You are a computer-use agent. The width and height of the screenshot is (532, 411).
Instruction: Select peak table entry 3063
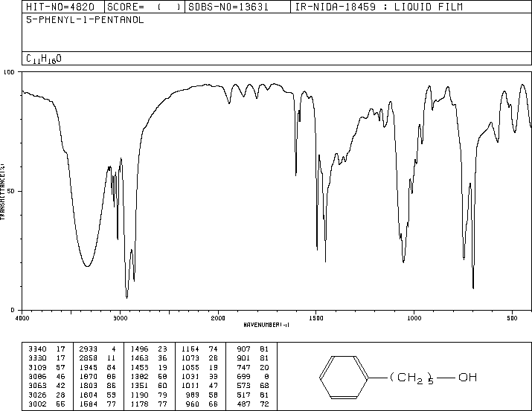click(x=37, y=386)
